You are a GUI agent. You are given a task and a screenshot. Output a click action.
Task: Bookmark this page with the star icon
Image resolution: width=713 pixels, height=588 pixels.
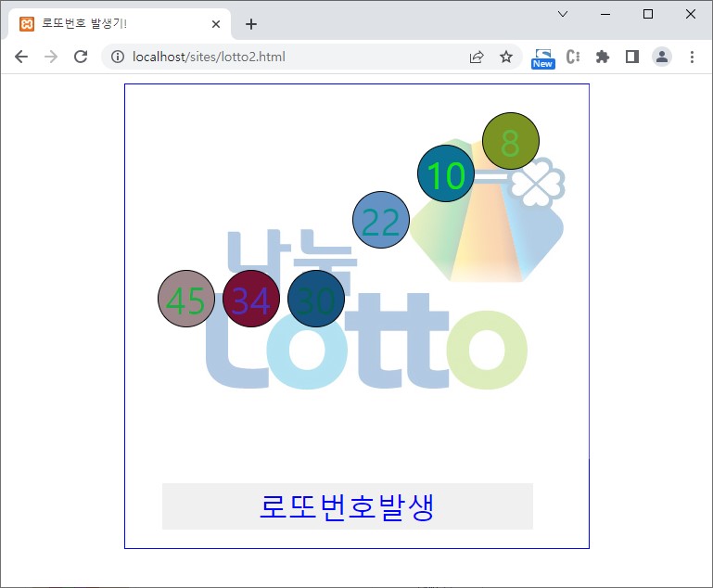coord(506,57)
